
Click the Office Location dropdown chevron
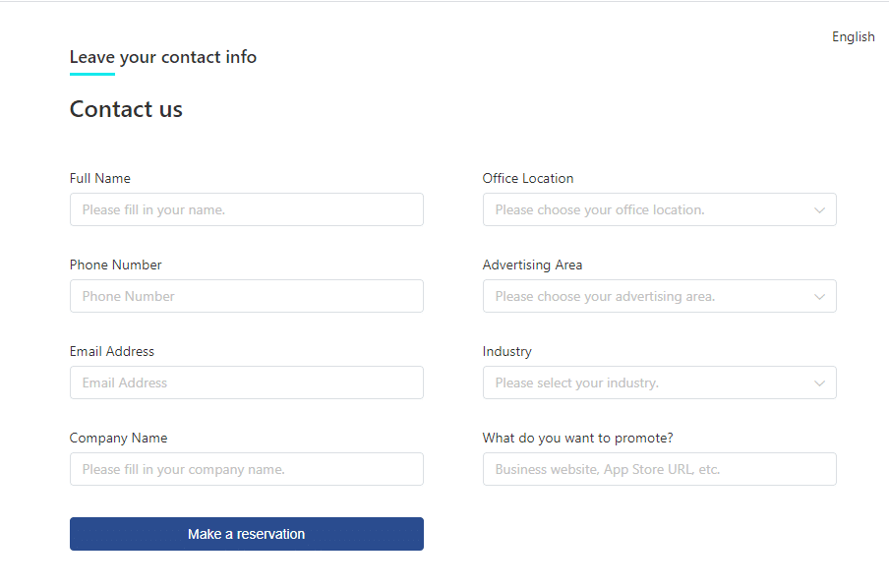click(819, 210)
